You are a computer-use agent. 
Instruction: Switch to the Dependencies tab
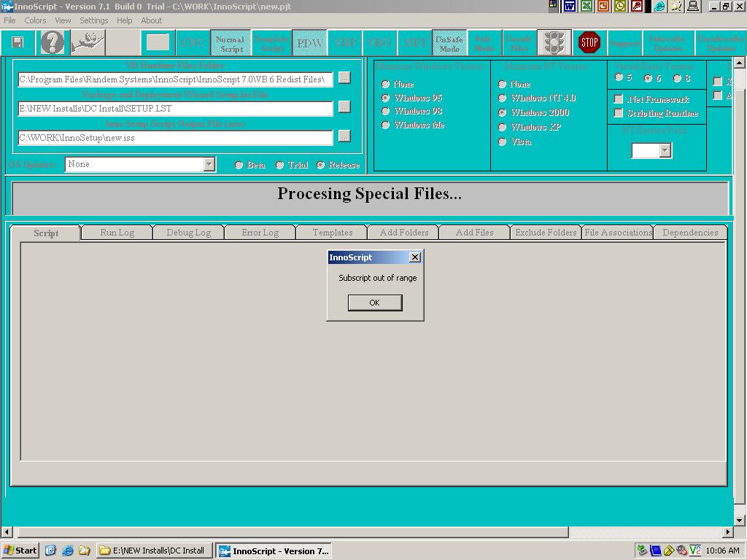pos(690,233)
